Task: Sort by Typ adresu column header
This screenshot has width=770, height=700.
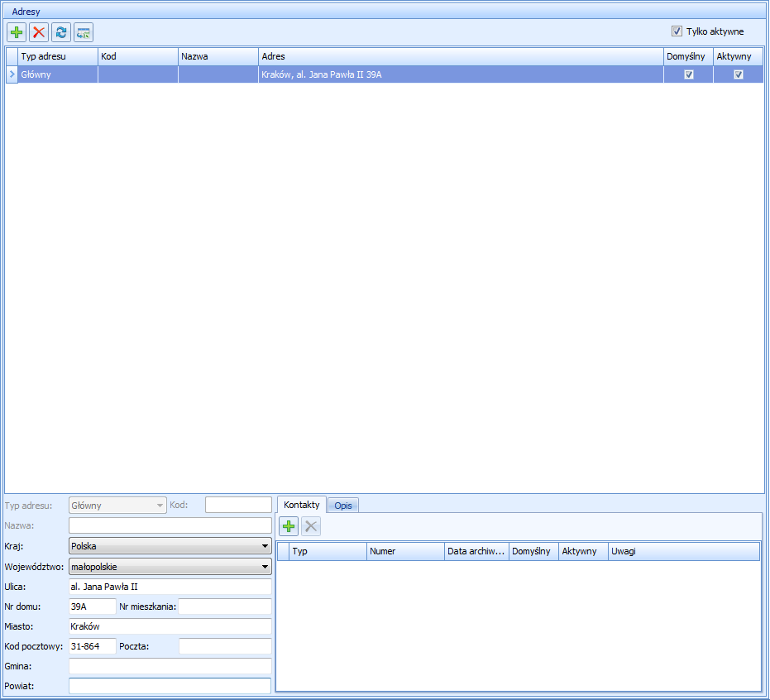Action: [x=58, y=56]
